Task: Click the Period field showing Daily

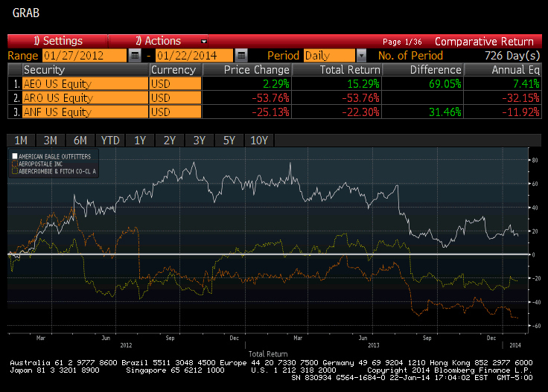Action: (329, 56)
